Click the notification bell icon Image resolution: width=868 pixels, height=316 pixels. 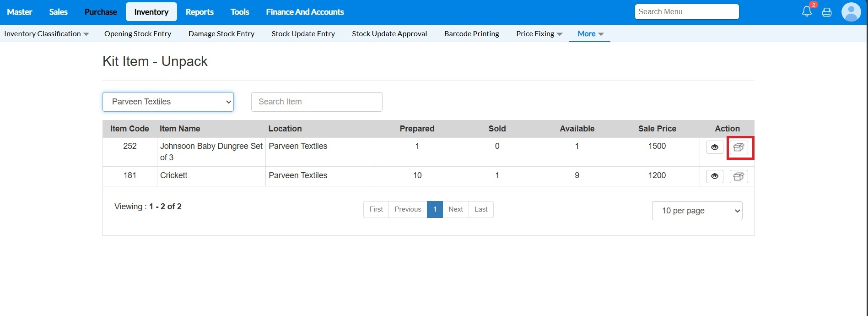(x=807, y=12)
